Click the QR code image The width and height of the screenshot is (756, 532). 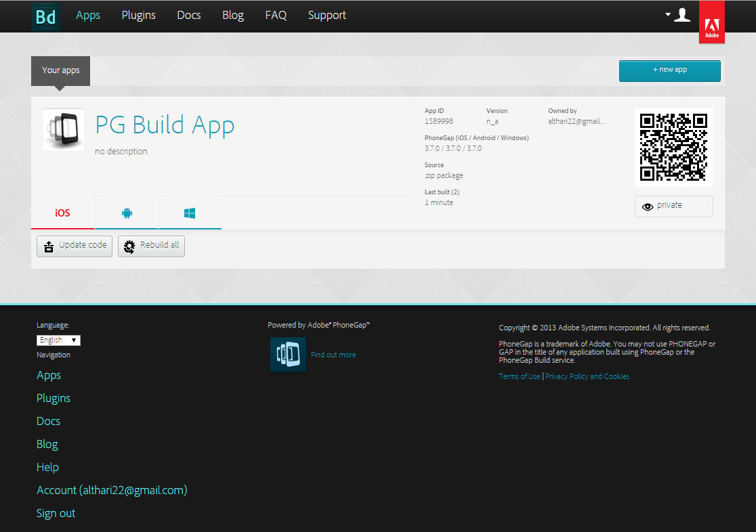click(x=673, y=147)
